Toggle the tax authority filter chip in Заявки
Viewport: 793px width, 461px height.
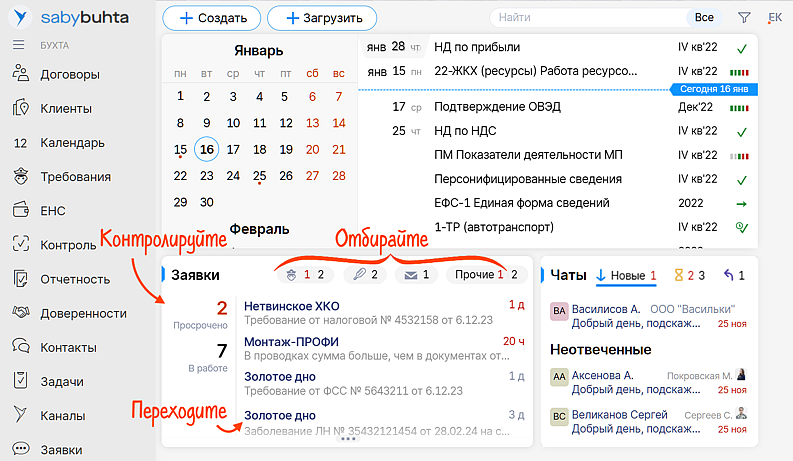(x=304, y=275)
